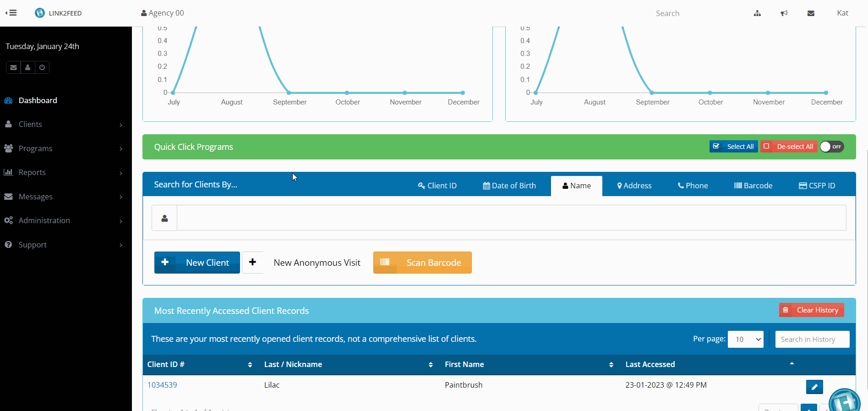Expand the Reports sidebar menu
The width and height of the screenshot is (868, 411).
63,172
